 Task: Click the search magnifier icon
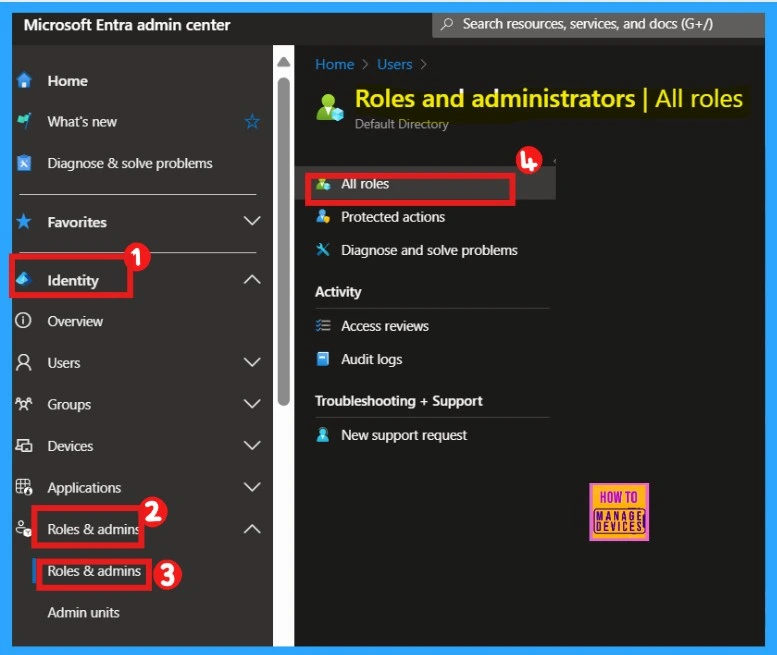point(446,24)
